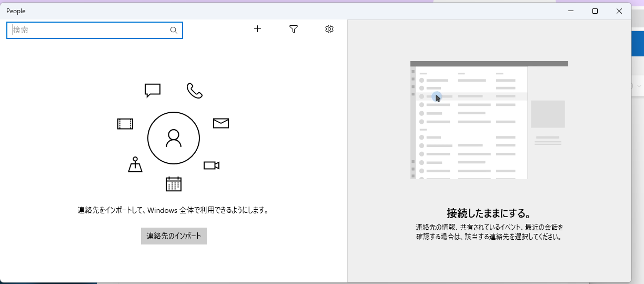Click the 検索 search input field

tap(95, 30)
